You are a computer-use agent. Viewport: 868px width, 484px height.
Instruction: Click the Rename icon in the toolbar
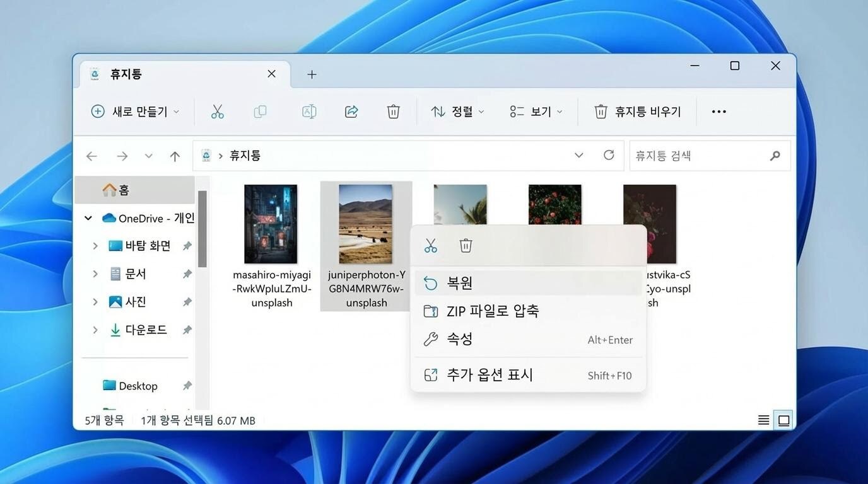point(309,112)
